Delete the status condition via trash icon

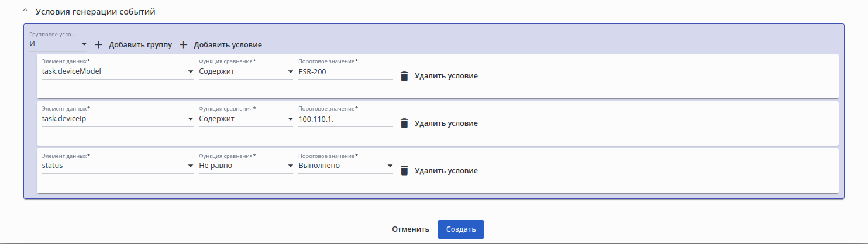pos(404,171)
